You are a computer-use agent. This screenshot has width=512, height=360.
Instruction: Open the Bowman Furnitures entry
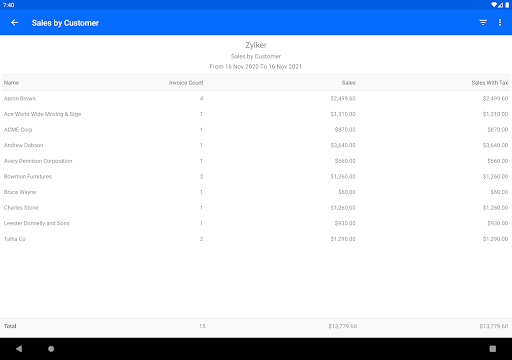click(256, 176)
